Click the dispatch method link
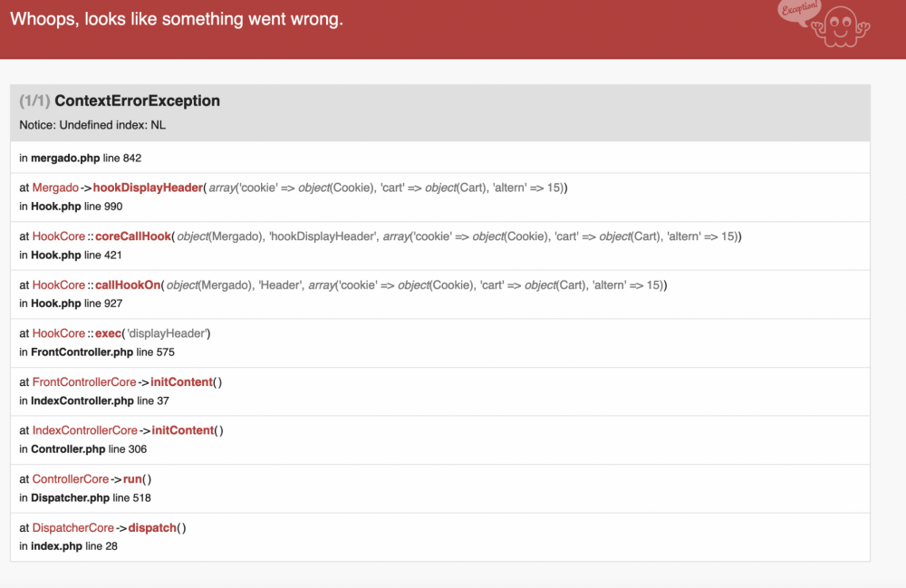The width and height of the screenshot is (906, 588). (x=152, y=527)
